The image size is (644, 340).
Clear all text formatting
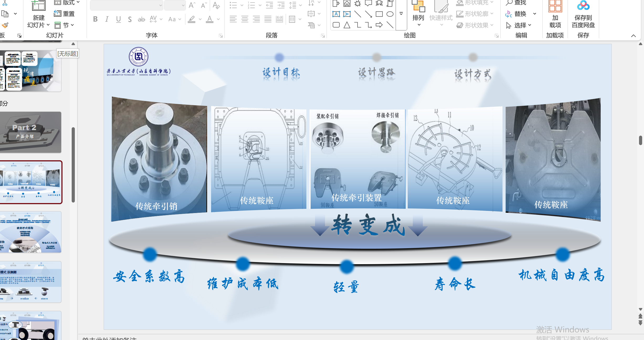coord(216,5)
